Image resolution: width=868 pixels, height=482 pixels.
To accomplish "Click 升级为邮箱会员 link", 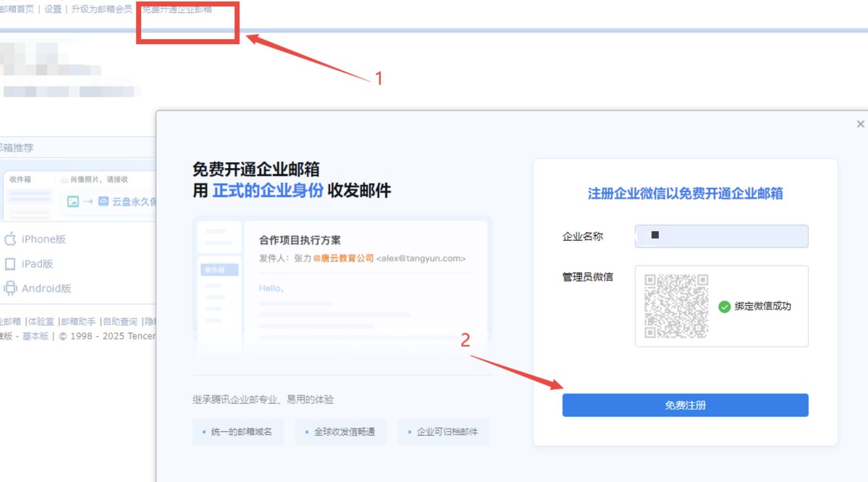I will [x=101, y=9].
